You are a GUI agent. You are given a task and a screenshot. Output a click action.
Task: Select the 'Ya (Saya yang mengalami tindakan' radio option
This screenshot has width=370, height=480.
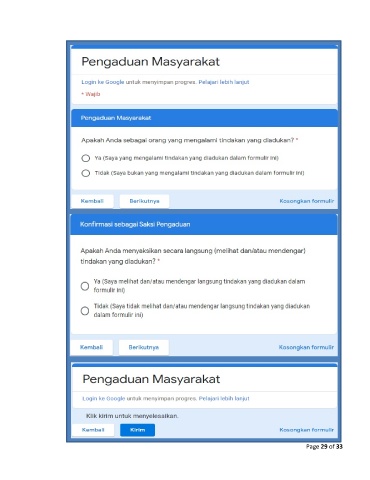(86, 158)
